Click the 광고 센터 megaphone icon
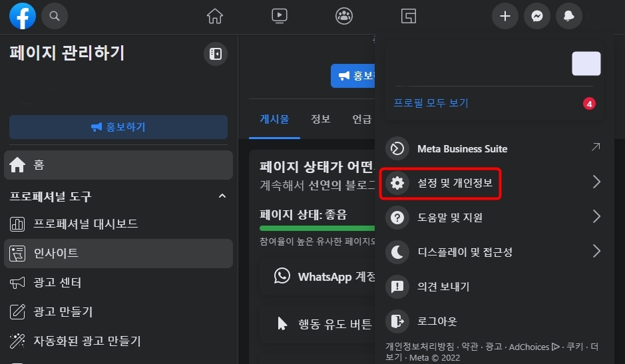Viewport: 625px width, 364px height. click(x=17, y=283)
